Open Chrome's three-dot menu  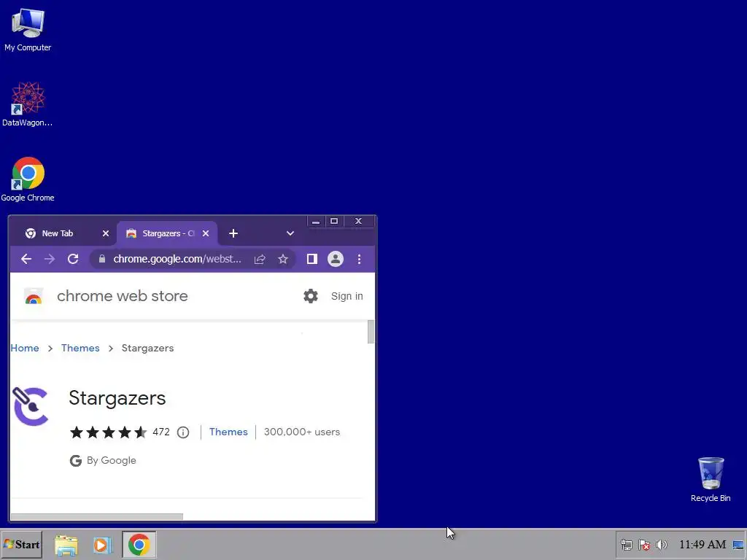tap(359, 259)
